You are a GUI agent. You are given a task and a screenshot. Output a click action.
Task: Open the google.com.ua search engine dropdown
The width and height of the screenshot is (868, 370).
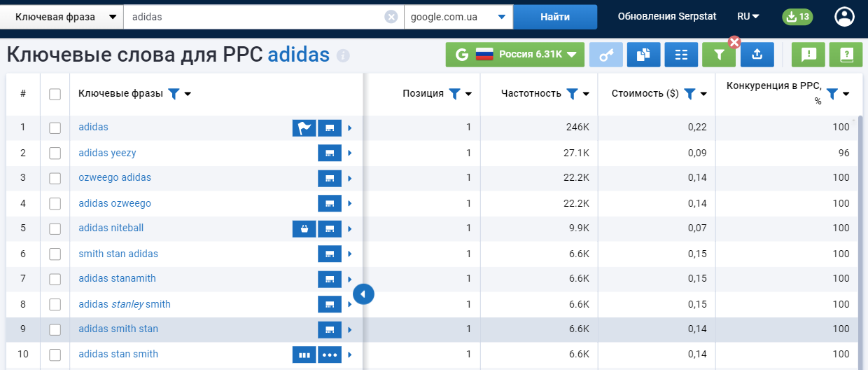tap(458, 17)
